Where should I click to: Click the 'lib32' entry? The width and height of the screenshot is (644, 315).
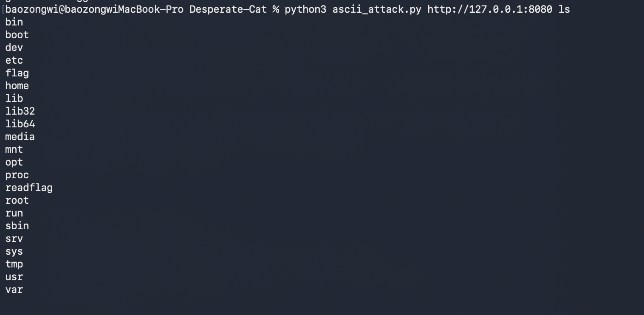tap(20, 111)
